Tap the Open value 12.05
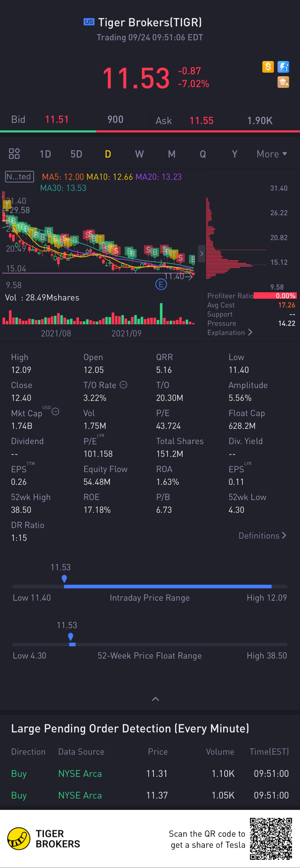 pos(94,370)
